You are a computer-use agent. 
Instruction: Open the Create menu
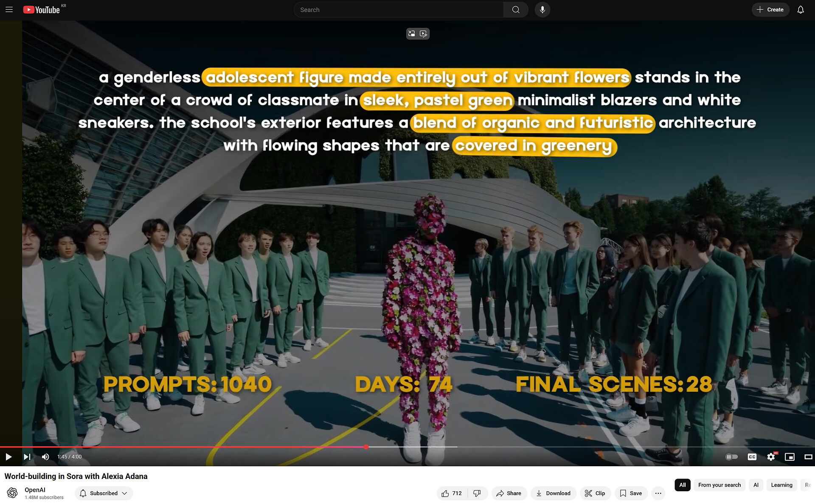click(770, 9)
